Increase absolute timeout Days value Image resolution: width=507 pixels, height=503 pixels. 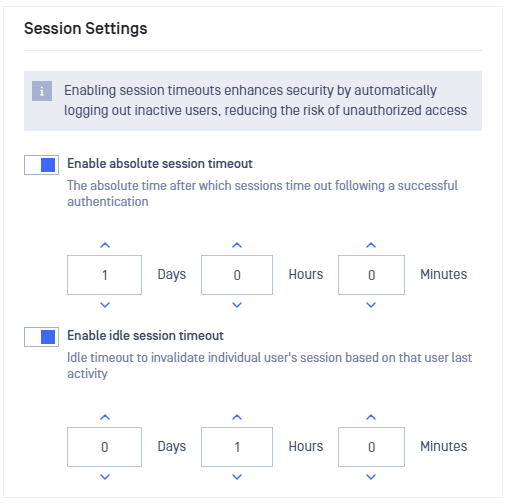[105, 245]
